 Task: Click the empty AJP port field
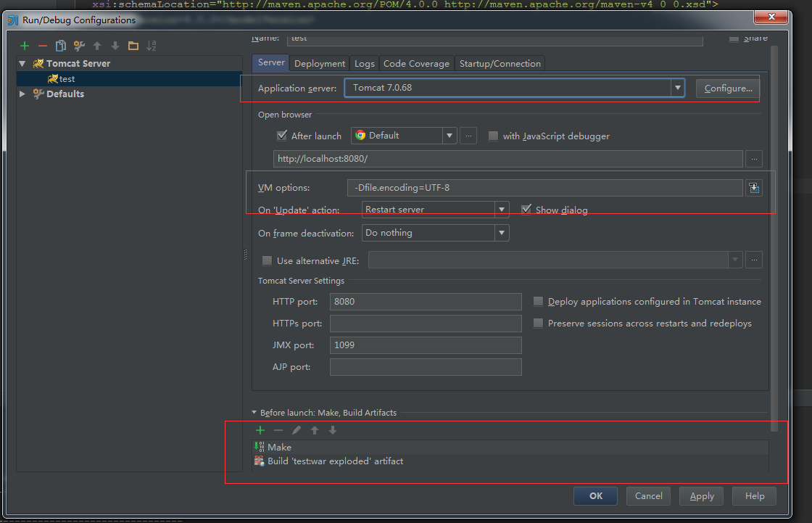(426, 367)
